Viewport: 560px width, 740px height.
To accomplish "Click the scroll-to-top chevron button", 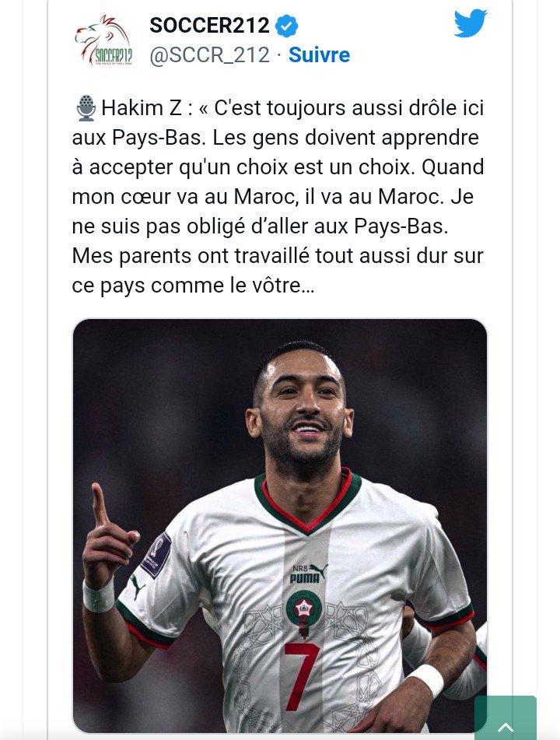I will point(506,717).
